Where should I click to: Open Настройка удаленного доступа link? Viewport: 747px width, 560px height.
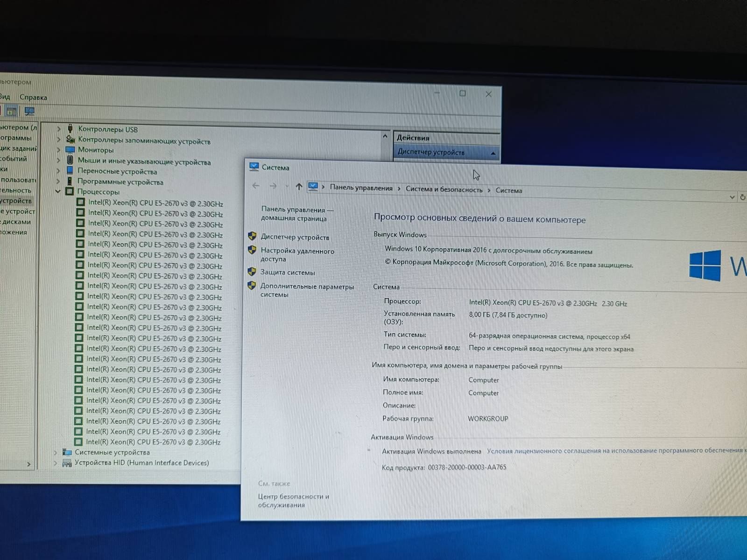coord(297,254)
